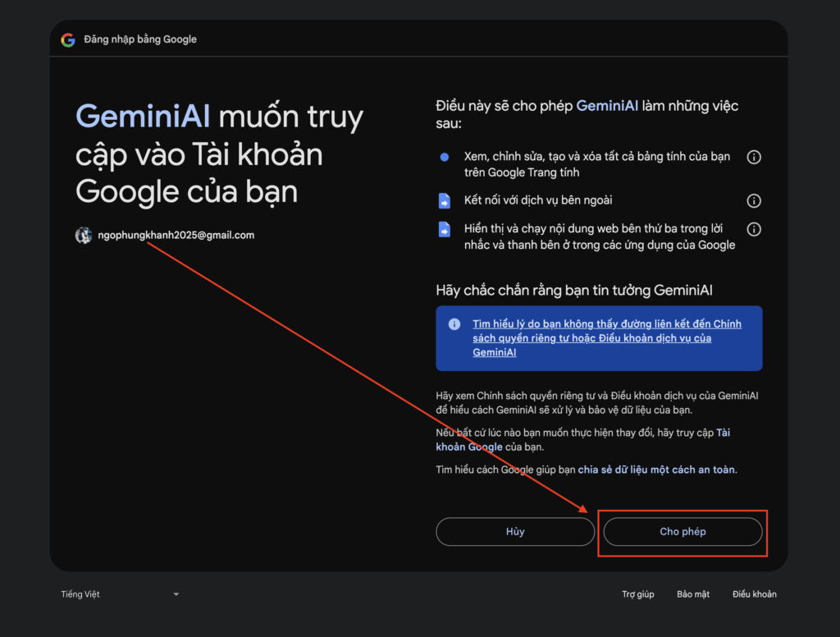Click the 'Bảo mật' footer link
The height and width of the screenshot is (637, 840).
click(692, 594)
